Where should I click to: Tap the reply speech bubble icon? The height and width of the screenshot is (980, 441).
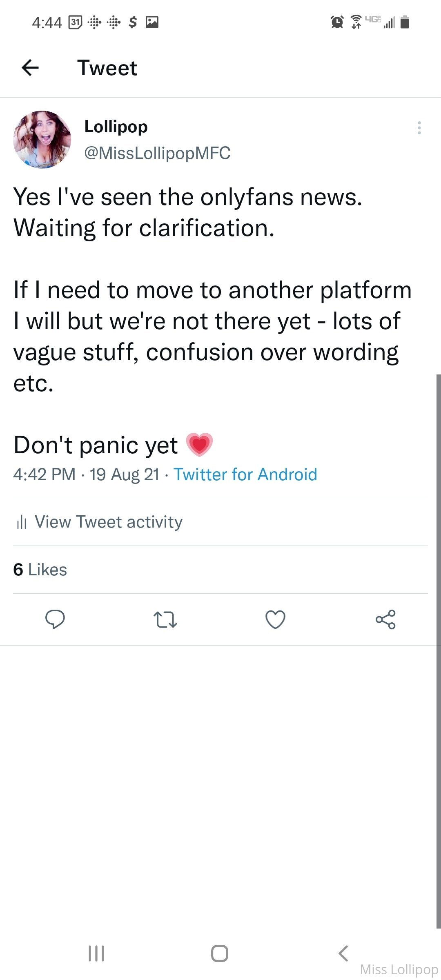(55, 619)
